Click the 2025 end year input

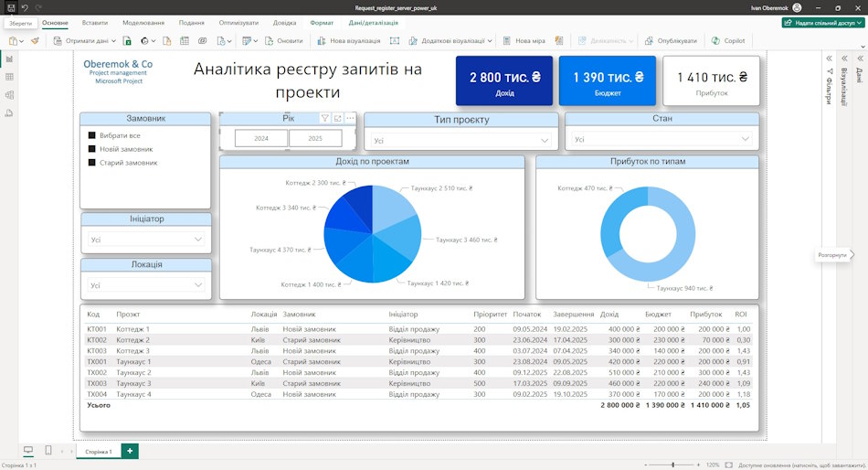[x=315, y=139]
